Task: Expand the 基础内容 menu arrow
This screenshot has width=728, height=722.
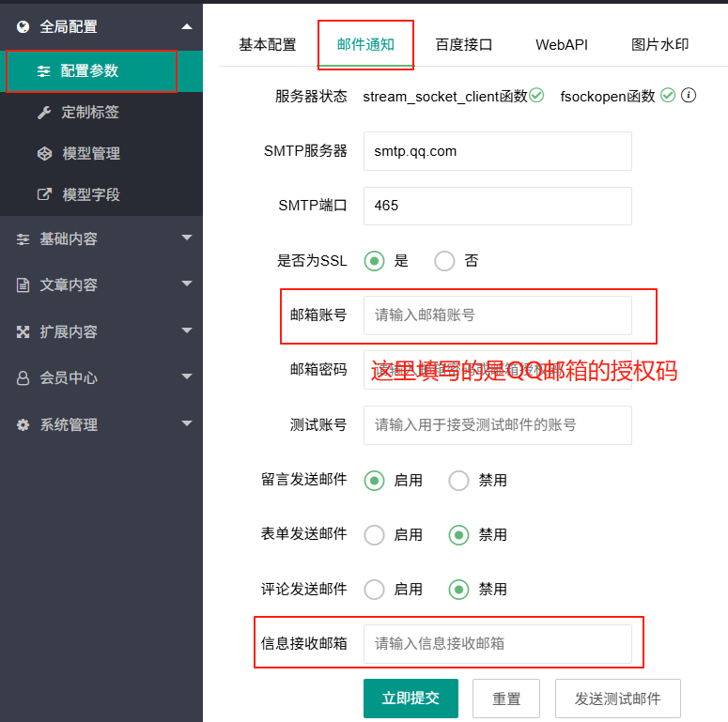Action: (x=187, y=238)
